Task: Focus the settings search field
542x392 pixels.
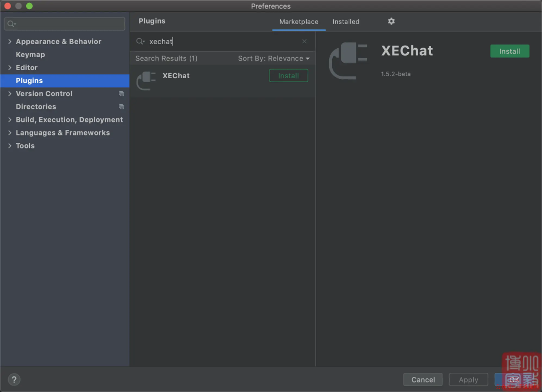Action: (65, 24)
